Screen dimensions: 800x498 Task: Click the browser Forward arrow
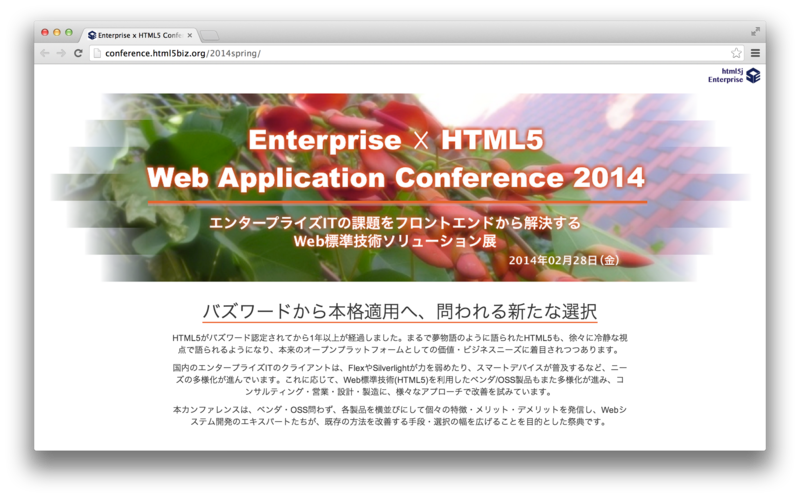(61, 53)
